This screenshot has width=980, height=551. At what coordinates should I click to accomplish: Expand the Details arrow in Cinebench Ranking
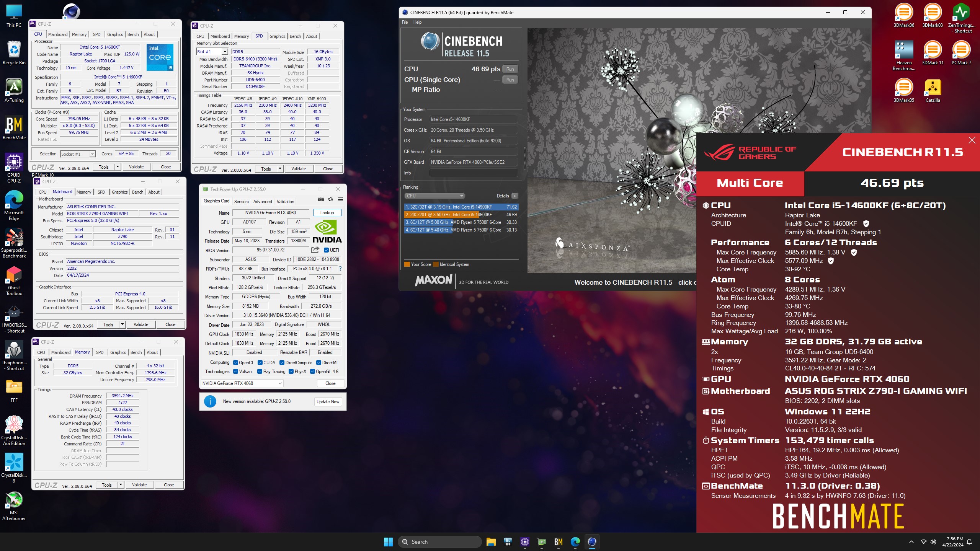point(515,196)
